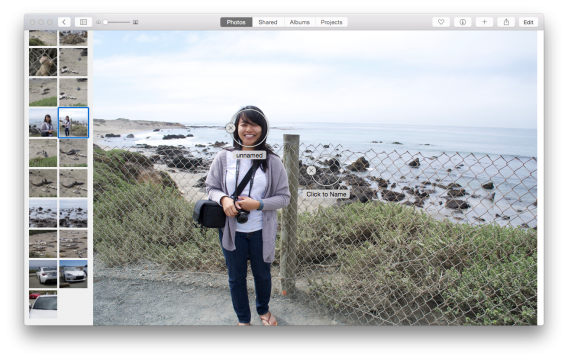Viewport: 568px width, 360px height.
Task: Mark photo as favorite with heart icon
Action: 441,22
